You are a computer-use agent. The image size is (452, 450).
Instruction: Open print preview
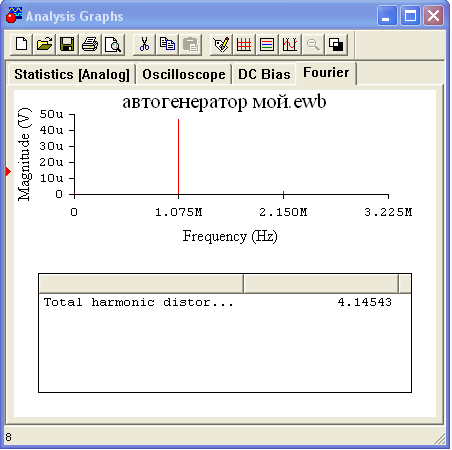[113, 44]
